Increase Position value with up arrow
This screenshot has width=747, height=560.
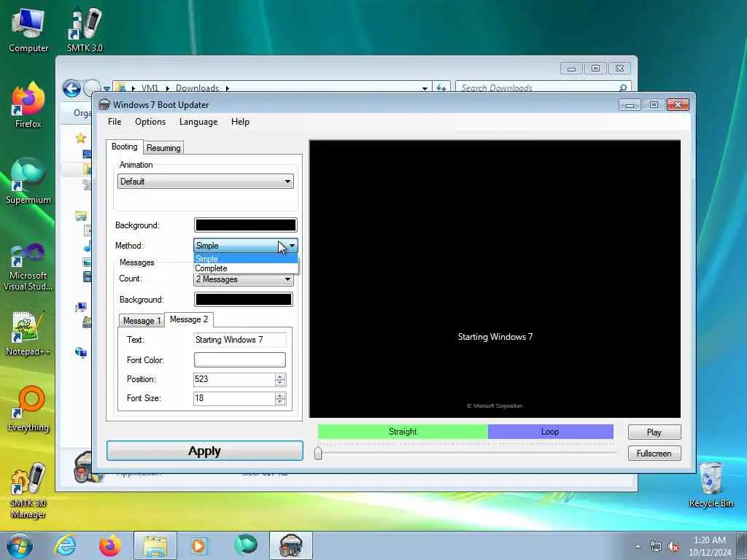pos(280,377)
